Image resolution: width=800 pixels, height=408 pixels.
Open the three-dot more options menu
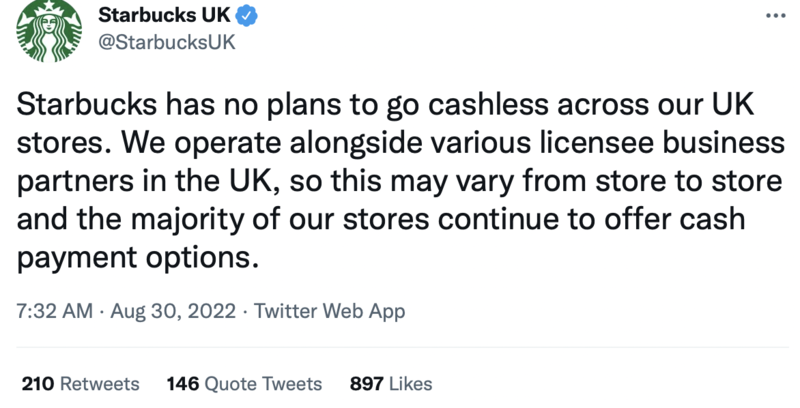click(775, 16)
